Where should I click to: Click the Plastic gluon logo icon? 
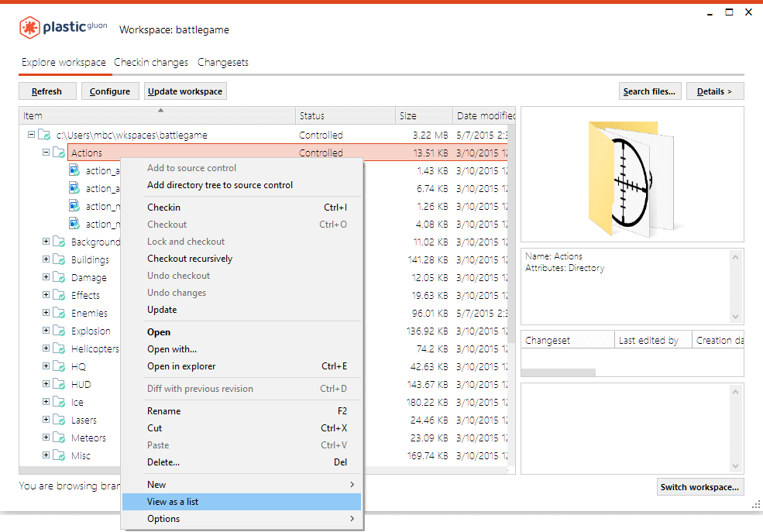pyautogui.click(x=29, y=27)
